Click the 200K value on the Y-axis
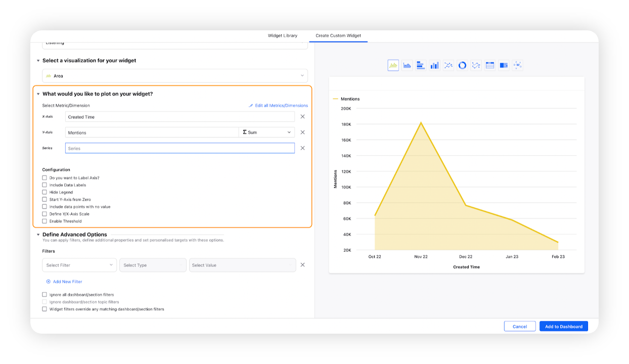629x364 pixels. 346,109
